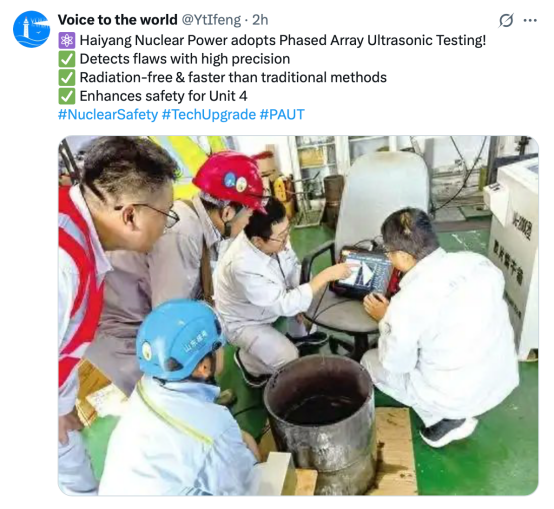The image size is (554, 509).
Task: Click the checkmark beside "Enhances safety"
Action: click(x=66, y=96)
